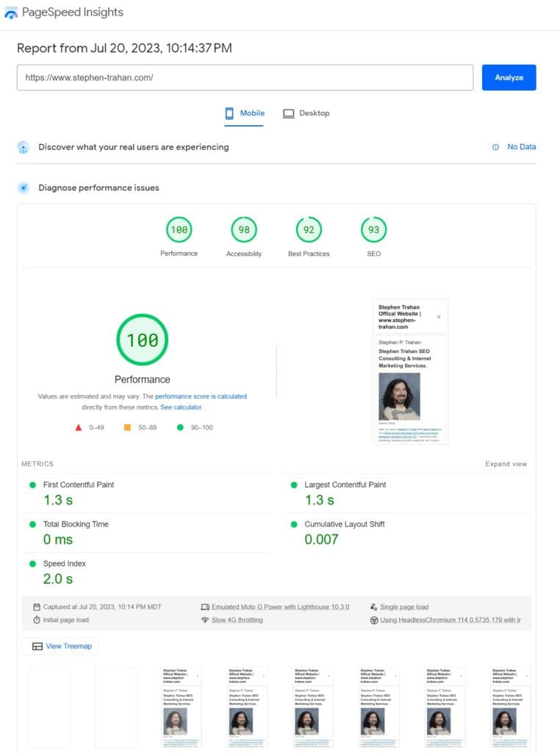
Task: Click the Captured at Jul 20, 2023 text
Action: pos(102,607)
